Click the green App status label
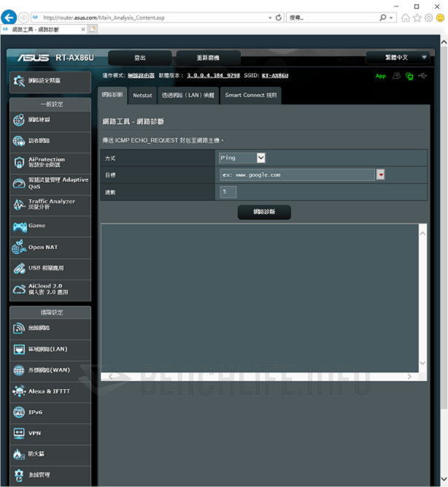 click(x=380, y=76)
